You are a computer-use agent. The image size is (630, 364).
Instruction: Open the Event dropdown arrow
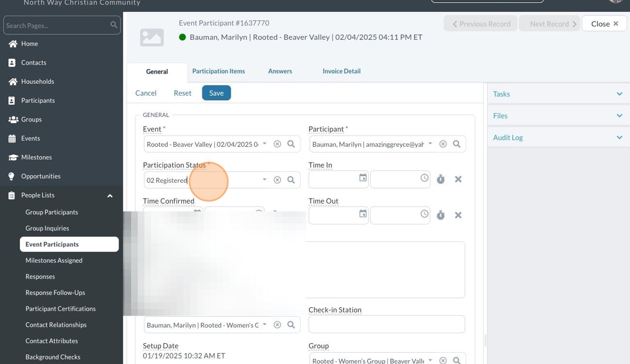[x=264, y=143]
